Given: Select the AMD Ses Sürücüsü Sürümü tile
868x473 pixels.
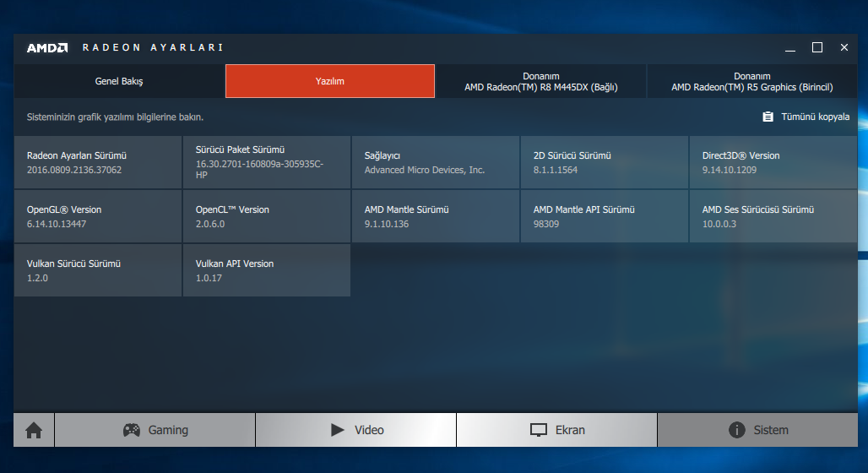Looking at the screenshot, I should click(x=773, y=216).
